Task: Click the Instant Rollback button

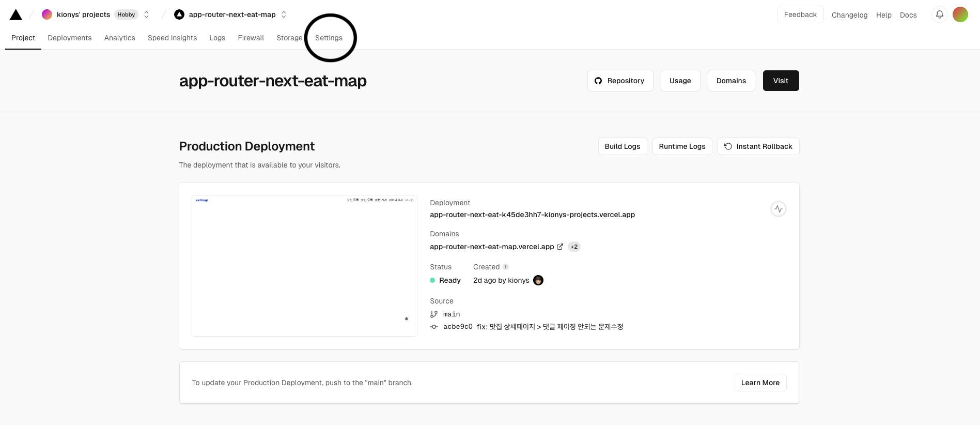Action: point(758,146)
